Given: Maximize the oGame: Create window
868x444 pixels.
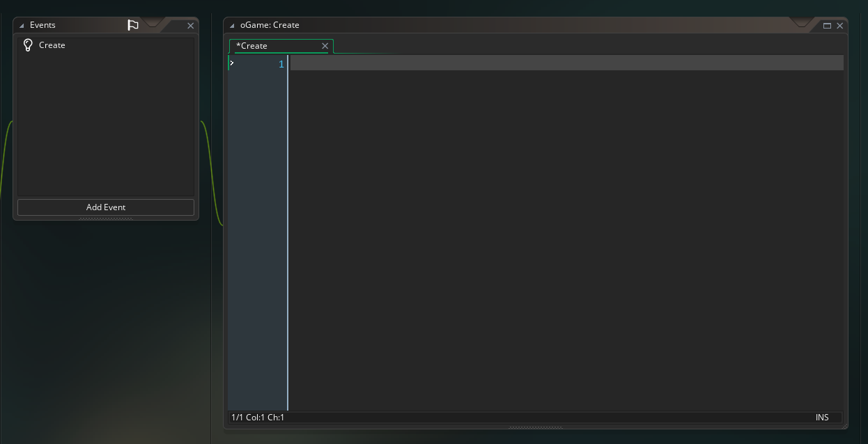Looking at the screenshot, I should tap(828, 26).
